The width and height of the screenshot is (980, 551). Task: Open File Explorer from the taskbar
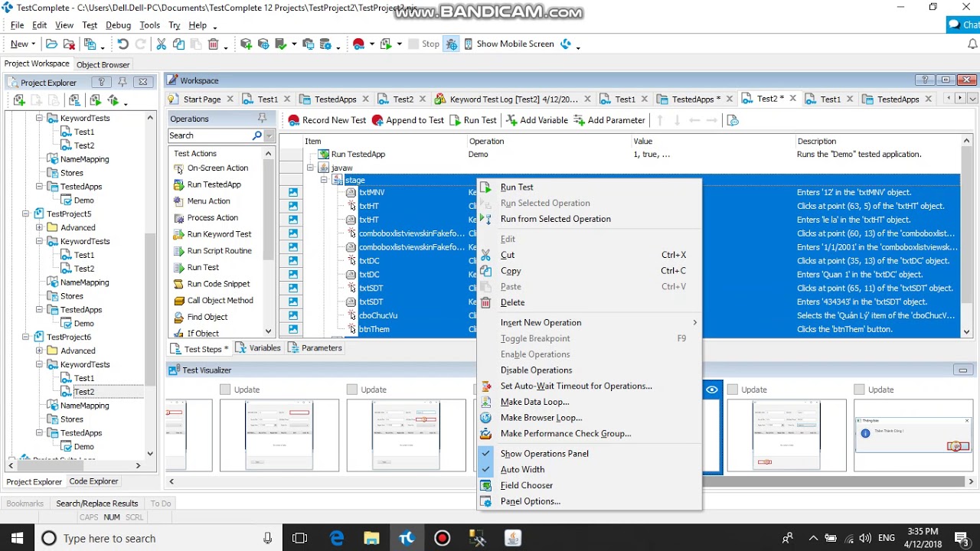(x=371, y=539)
